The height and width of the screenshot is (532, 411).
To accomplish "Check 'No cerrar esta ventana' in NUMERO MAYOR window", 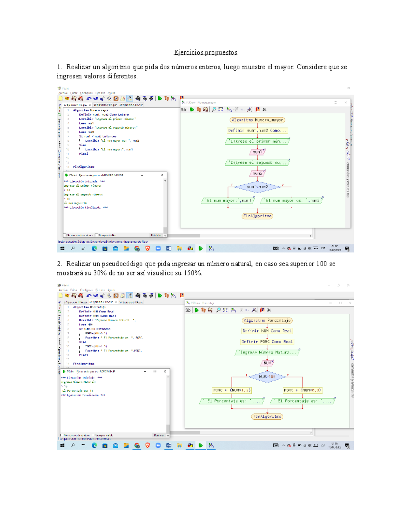I will [x=65, y=235].
